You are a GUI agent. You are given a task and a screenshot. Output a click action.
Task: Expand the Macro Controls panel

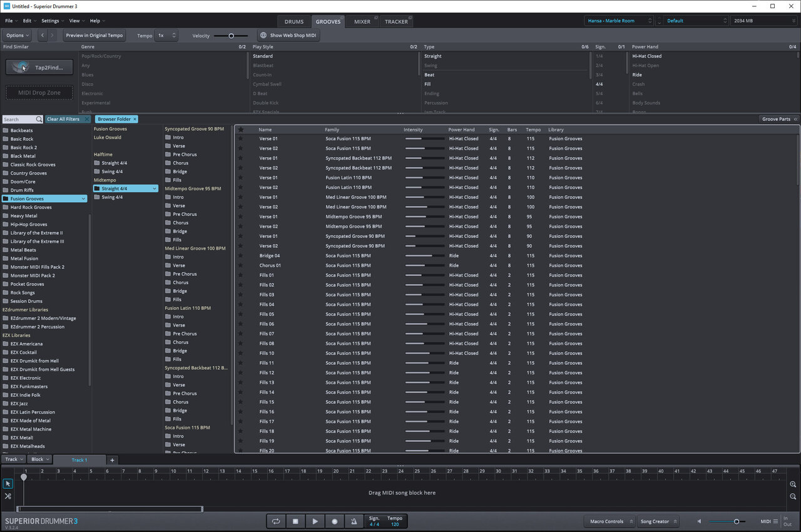(x=610, y=521)
